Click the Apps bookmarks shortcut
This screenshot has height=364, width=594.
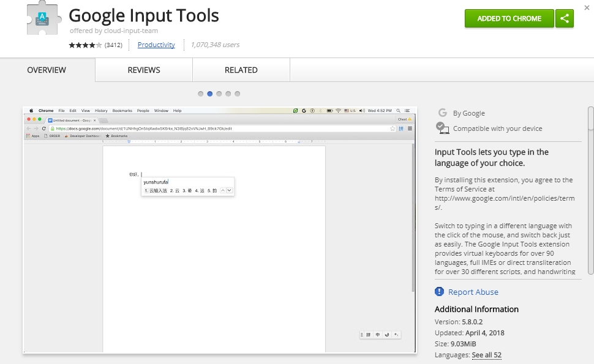[x=32, y=136]
